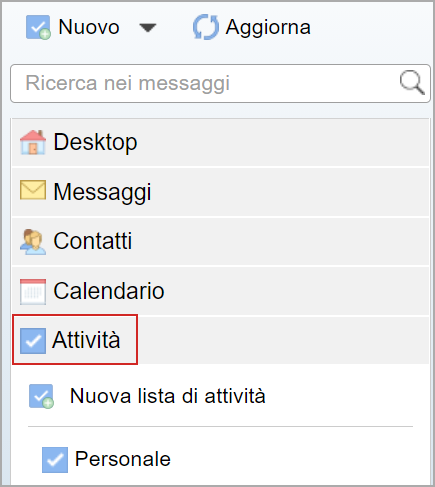Select the Desktop section

[x=220, y=142]
